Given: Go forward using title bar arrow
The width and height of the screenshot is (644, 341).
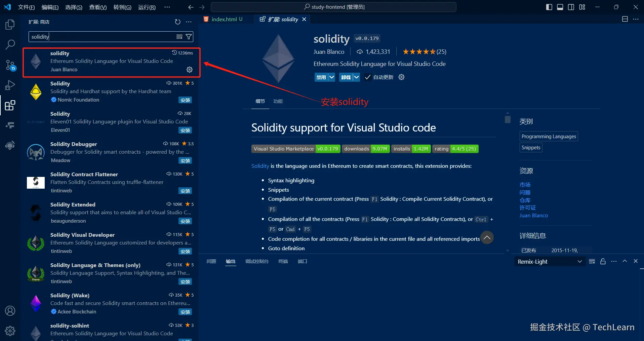Looking at the screenshot, I should click(x=202, y=7).
